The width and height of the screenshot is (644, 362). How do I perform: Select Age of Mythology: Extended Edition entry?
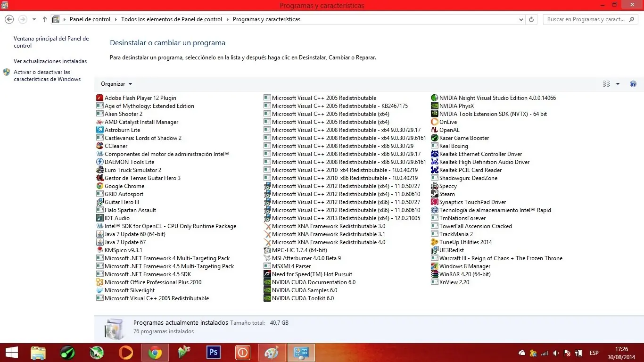pyautogui.click(x=145, y=106)
